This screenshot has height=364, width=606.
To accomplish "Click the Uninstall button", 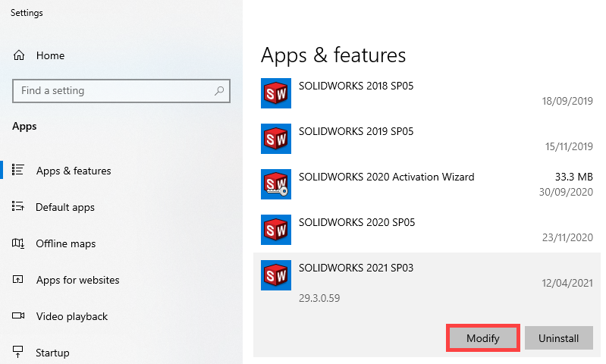I will coord(558,338).
